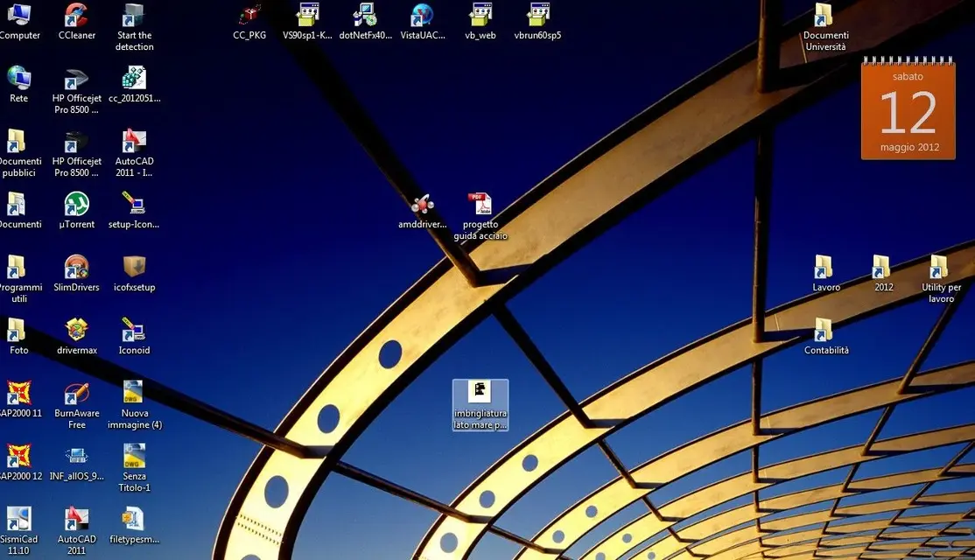
Task: Select the icofxsetup package icon
Action: (134, 274)
